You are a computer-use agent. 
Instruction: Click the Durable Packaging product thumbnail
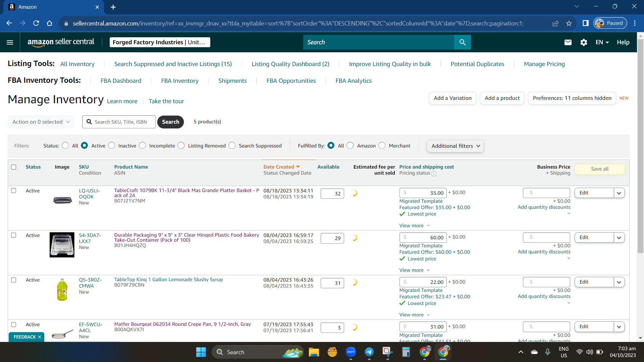click(62, 245)
